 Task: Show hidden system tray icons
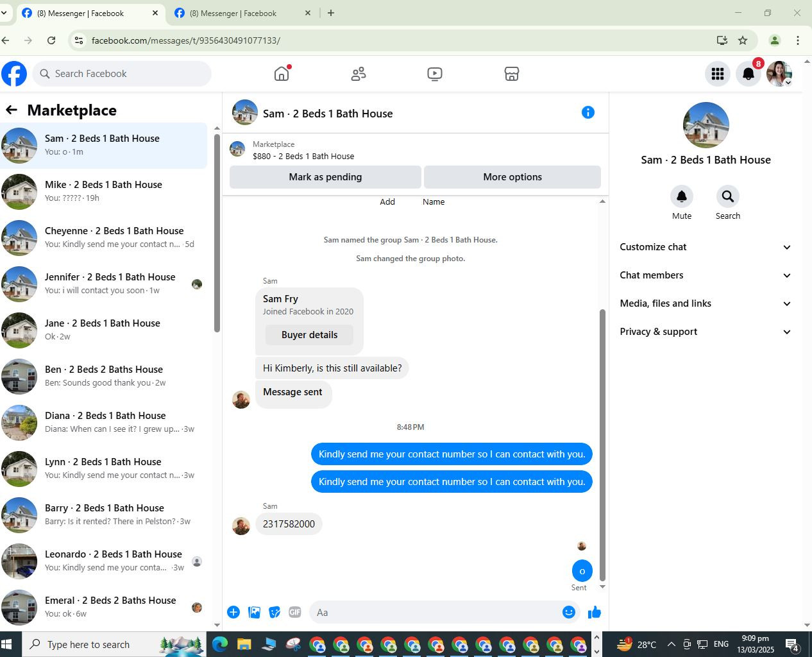(x=671, y=644)
